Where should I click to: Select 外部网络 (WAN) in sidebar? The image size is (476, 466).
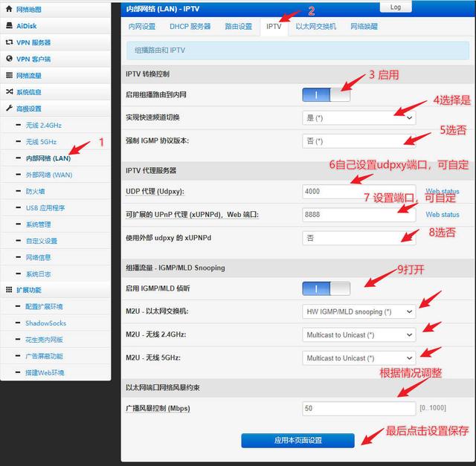click(x=49, y=175)
